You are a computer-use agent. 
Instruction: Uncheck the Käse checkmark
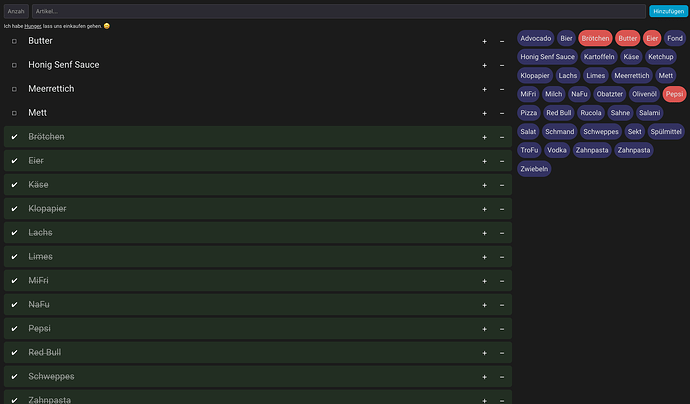(14, 185)
